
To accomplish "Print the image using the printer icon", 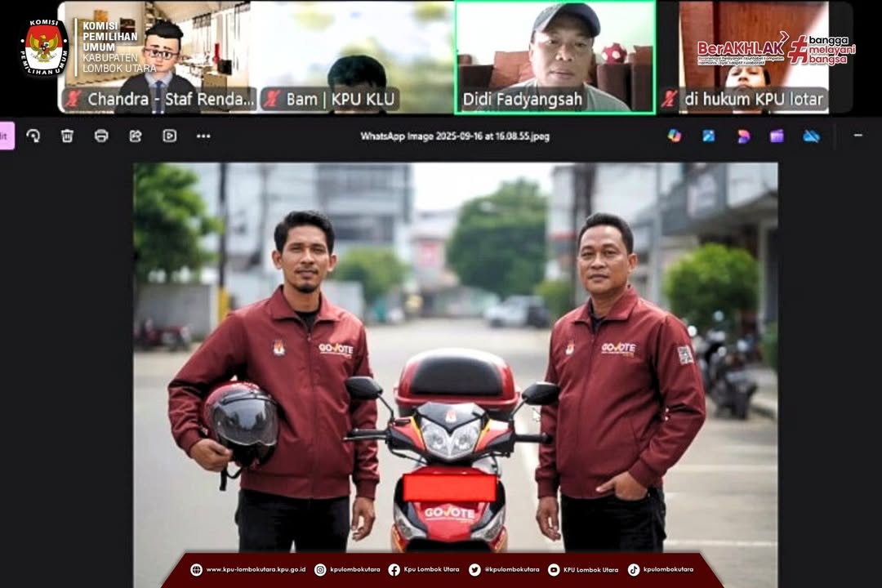I will pos(101,136).
